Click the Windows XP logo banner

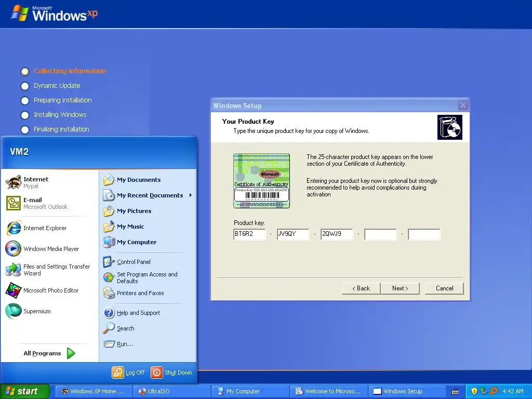[x=54, y=14]
